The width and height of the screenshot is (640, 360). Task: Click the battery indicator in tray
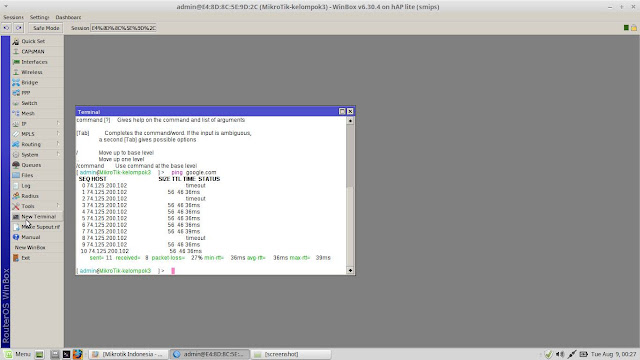point(583,354)
